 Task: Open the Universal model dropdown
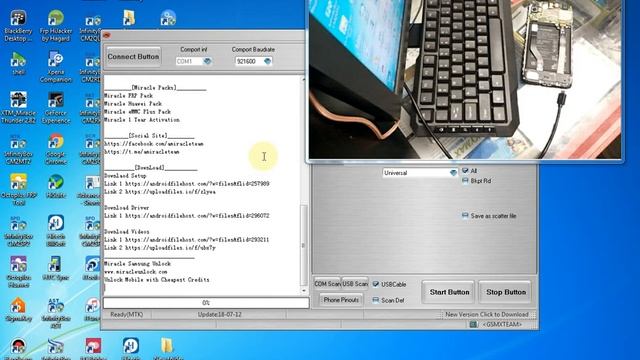pyautogui.click(x=420, y=173)
